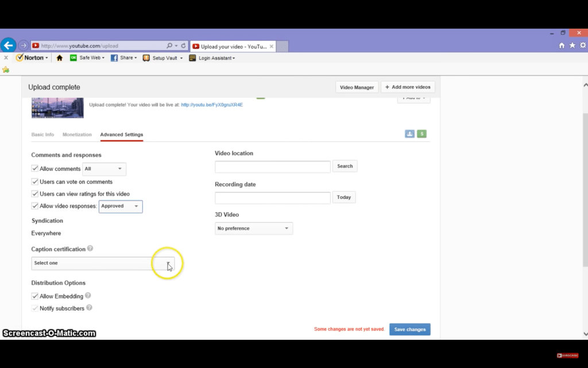Toggle Users can vote on comments
Viewport: 588px width, 368px height.
coord(35,182)
